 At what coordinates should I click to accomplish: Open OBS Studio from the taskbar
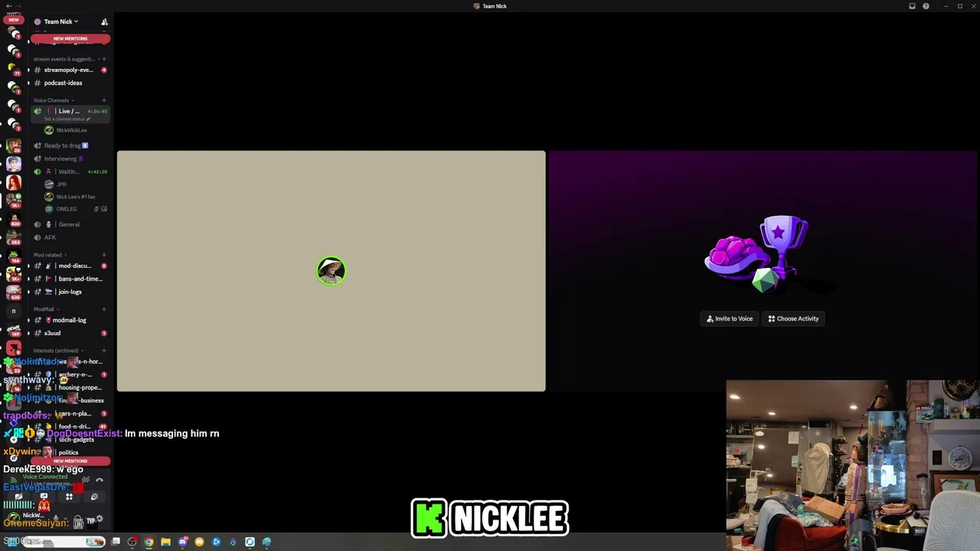[x=132, y=542]
